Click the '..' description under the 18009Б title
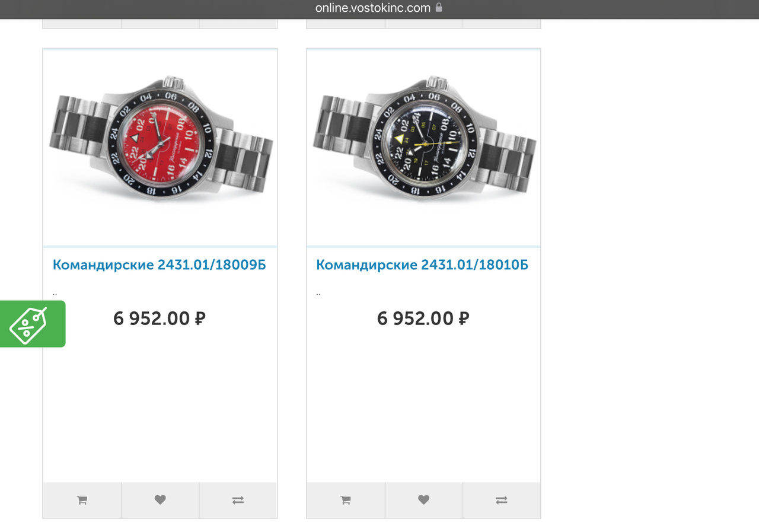This screenshot has height=532, width=759. coord(55,293)
